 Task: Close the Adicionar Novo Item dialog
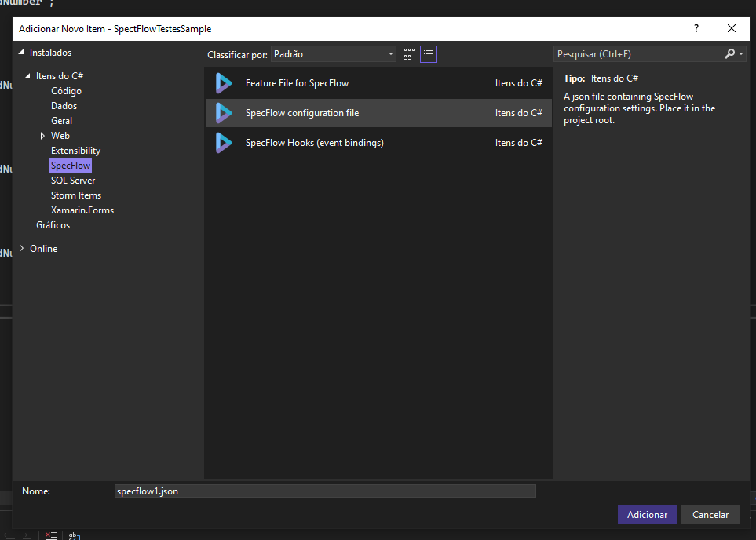pyautogui.click(x=732, y=28)
